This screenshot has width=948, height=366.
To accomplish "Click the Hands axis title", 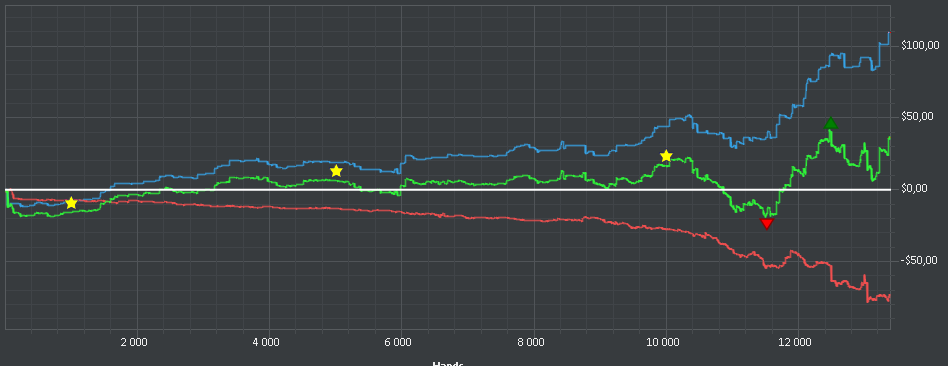I will pyautogui.click(x=447, y=363).
